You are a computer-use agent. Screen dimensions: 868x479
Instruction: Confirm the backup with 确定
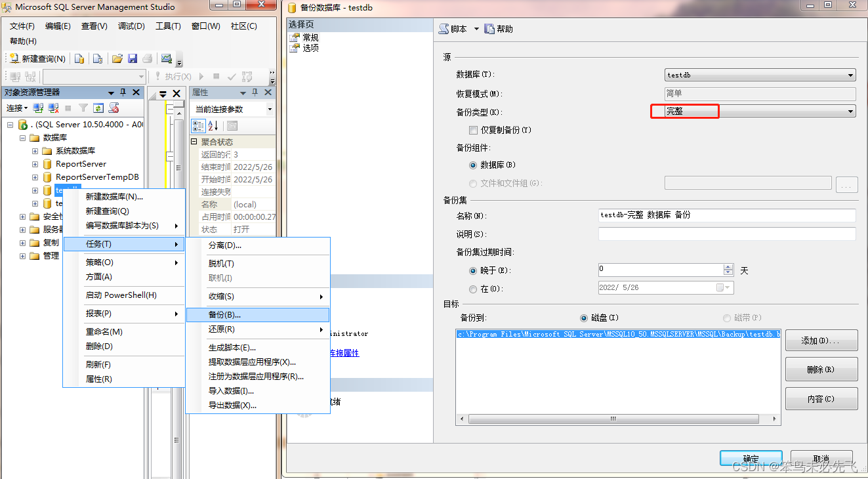point(750,459)
